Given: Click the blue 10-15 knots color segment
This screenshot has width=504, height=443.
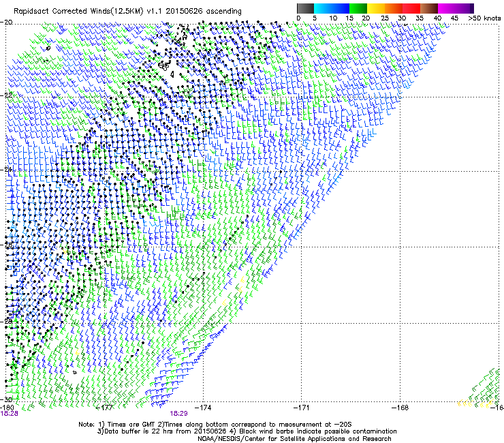Looking at the screenshot, I should [x=340, y=8].
